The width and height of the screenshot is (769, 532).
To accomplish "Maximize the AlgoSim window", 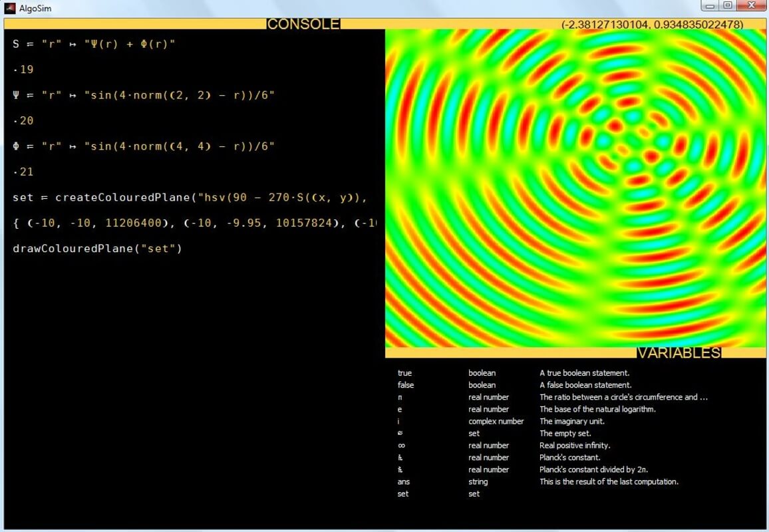I will [728, 5].
